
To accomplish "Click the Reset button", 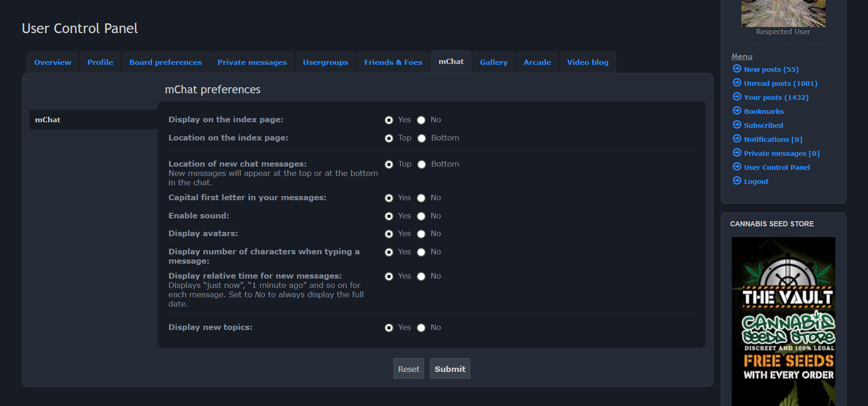I will point(408,369).
